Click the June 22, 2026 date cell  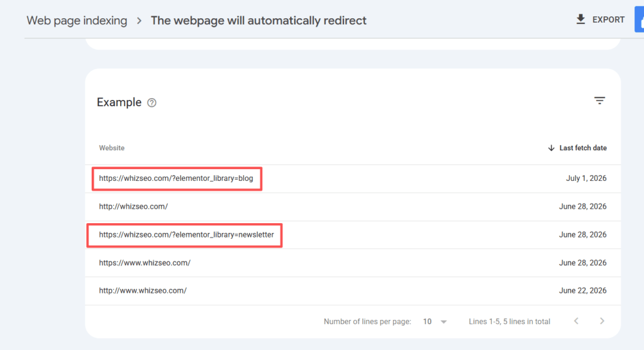click(582, 290)
